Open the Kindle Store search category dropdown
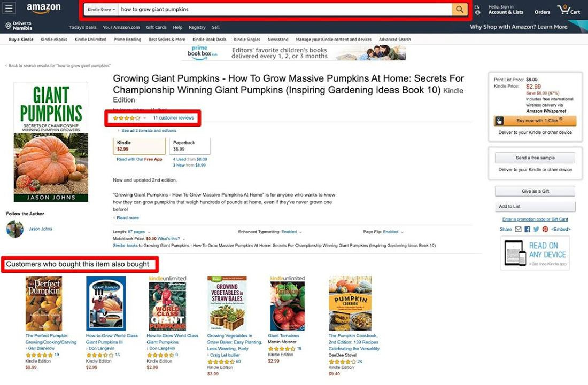588x385 pixels. pos(101,10)
